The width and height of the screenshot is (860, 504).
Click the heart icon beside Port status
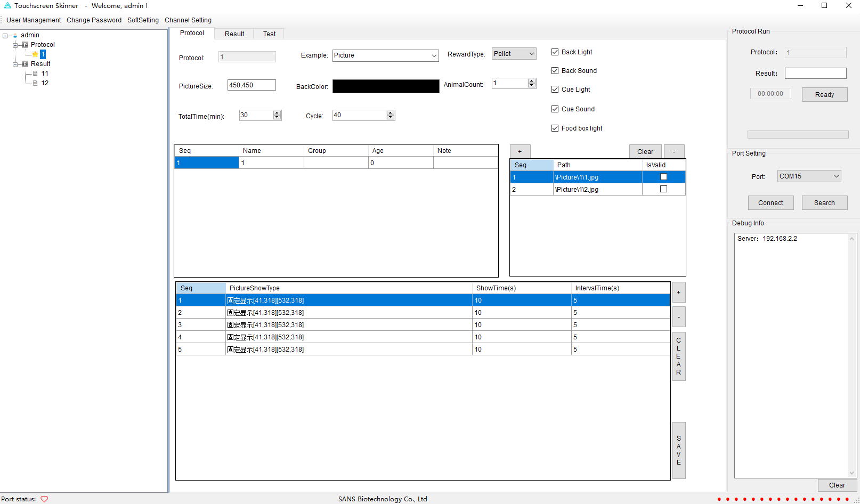tap(44, 499)
